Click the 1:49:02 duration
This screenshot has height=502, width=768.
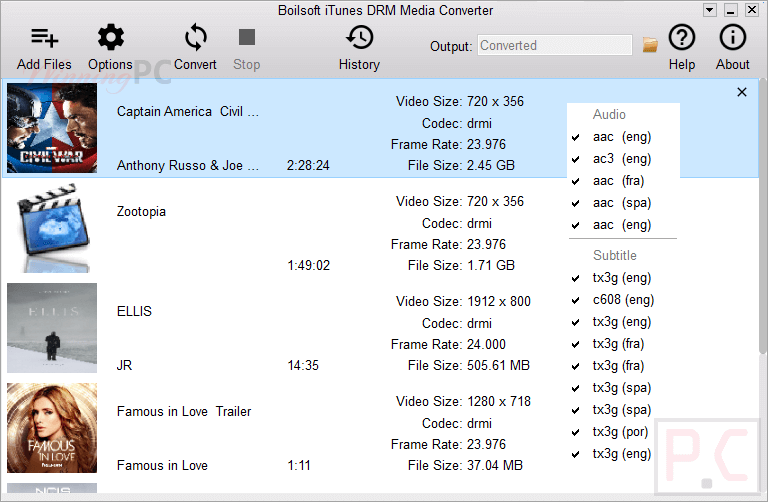click(309, 265)
